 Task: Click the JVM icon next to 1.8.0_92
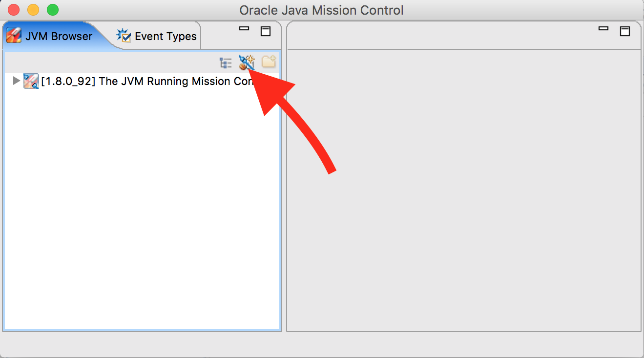30,81
